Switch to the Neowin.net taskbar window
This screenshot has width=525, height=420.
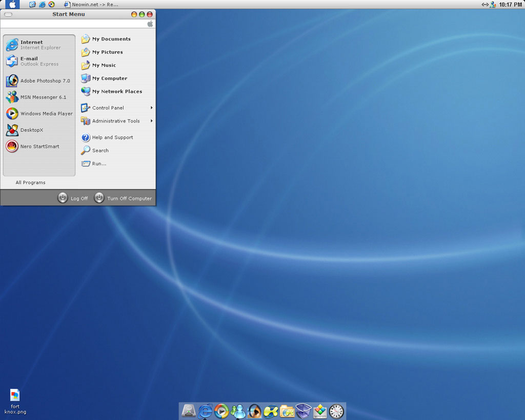(91, 5)
